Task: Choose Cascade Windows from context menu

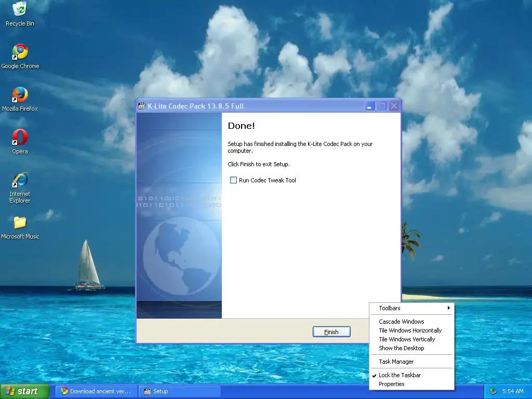Action: click(x=411, y=321)
